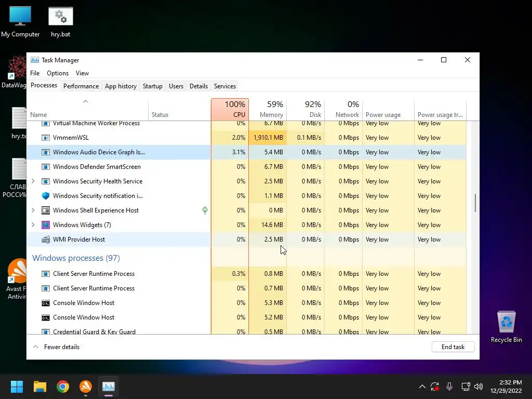The image size is (532, 399).
Task: Click the Windows Defender SmartScreen process icon
Action: coord(46,167)
